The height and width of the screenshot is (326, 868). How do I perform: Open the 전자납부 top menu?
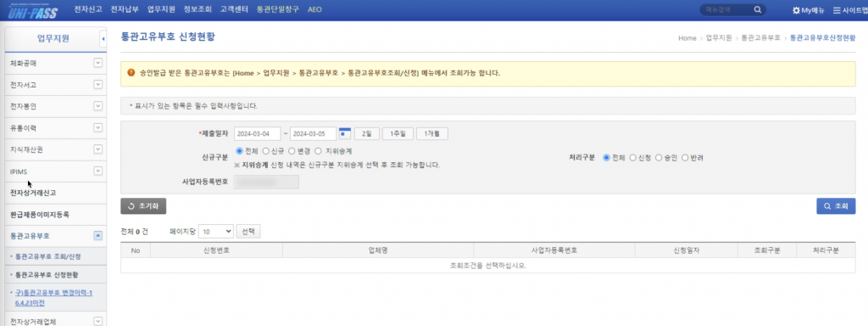pyautogui.click(x=125, y=10)
